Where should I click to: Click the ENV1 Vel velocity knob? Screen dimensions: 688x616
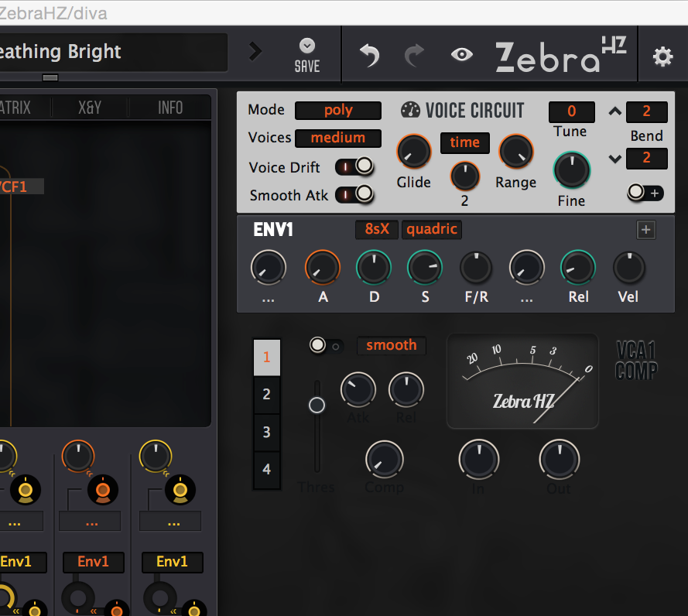[628, 268]
